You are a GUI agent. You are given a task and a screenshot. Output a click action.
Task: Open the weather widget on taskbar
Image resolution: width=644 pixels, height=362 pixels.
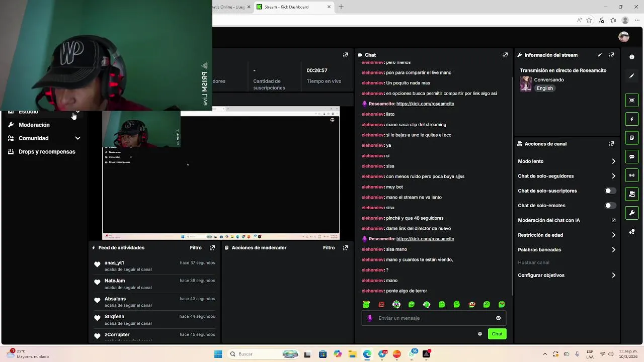coord(28,354)
